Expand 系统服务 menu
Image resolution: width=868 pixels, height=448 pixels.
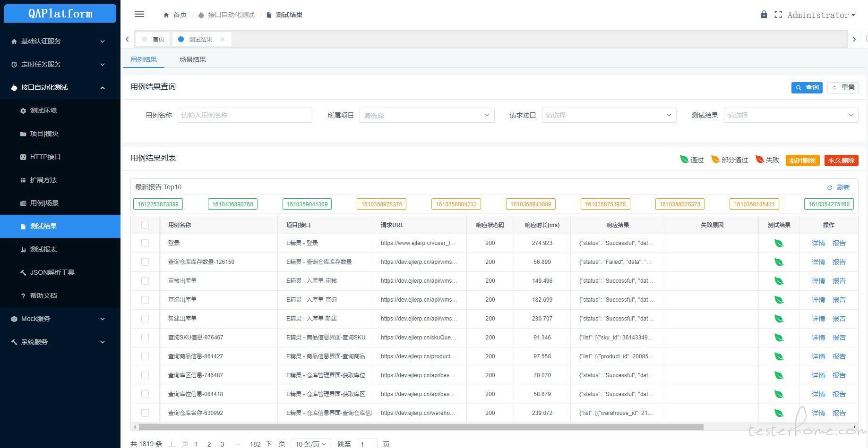point(60,342)
